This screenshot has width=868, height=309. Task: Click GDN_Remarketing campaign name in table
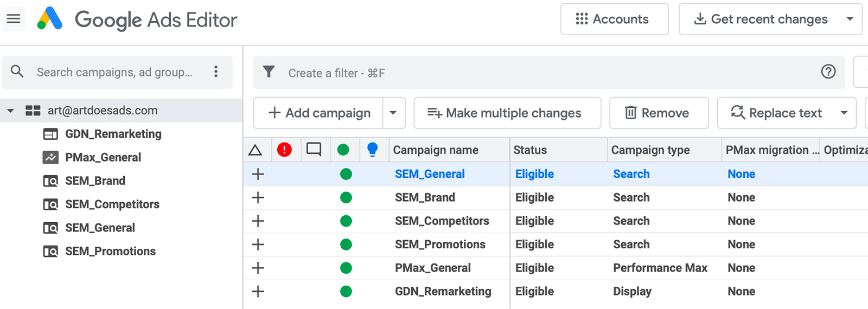pyautogui.click(x=443, y=291)
